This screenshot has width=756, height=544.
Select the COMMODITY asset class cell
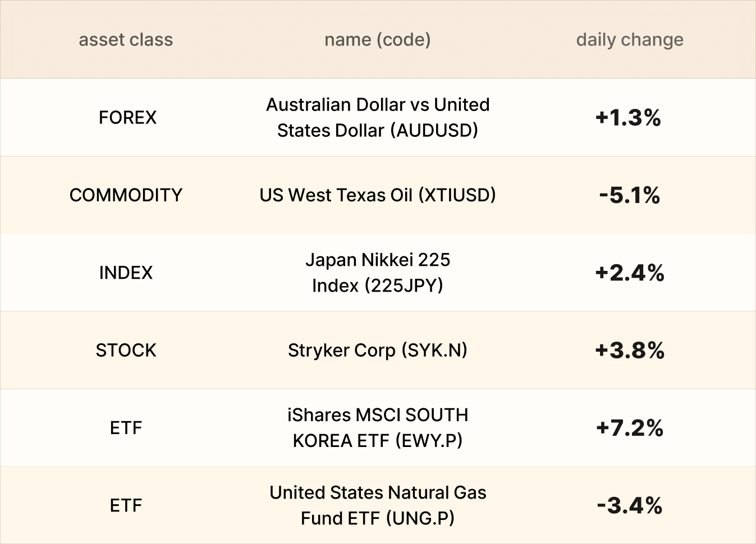click(x=126, y=195)
